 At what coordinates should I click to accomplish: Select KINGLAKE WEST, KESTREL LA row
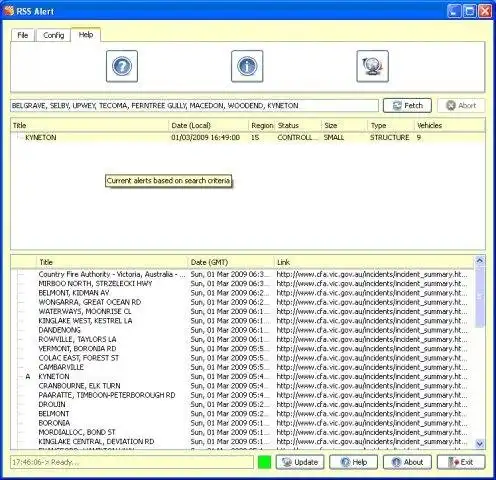click(242, 321)
